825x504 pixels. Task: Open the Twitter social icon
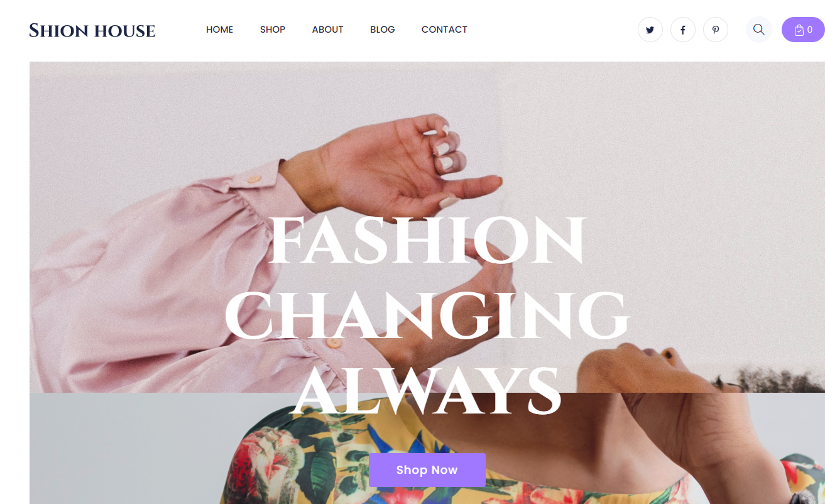click(650, 30)
